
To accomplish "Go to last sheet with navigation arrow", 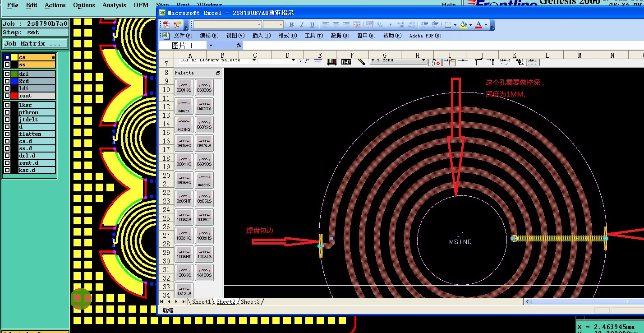I will point(184,301).
